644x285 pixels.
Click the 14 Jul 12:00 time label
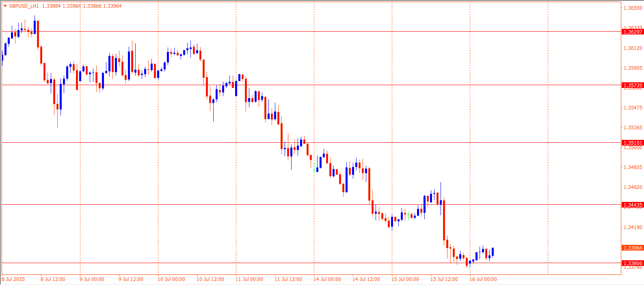click(x=366, y=279)
